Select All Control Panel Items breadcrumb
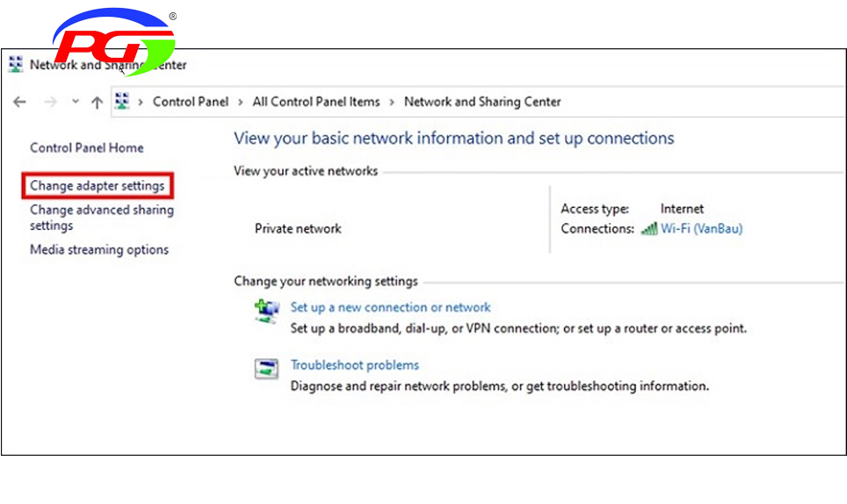Viewport: 847px width, 504px height. tap(316, 102)
